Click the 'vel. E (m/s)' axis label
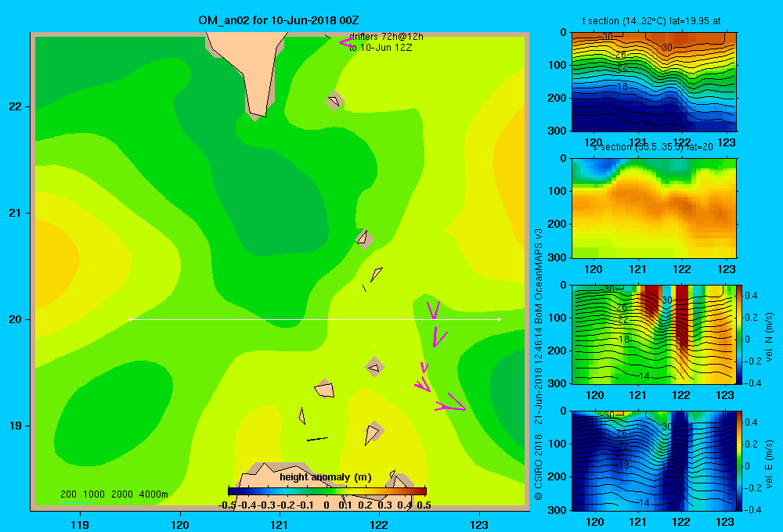 pyautogui.click(x=769, y=464)
